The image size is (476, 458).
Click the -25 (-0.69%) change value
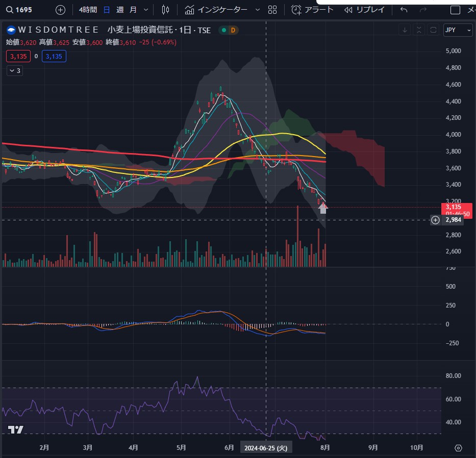[x=158, y=42]
